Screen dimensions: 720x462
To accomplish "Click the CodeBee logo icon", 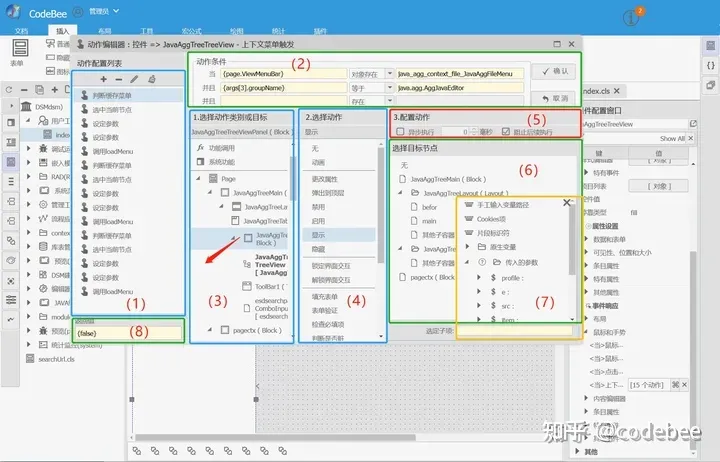I will click(13, 12).
